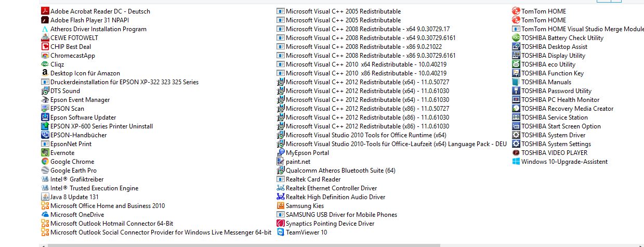Select Outlook Social Connector Provider entry
This screenshot has width=644, height=247.
tap(156, 232)
